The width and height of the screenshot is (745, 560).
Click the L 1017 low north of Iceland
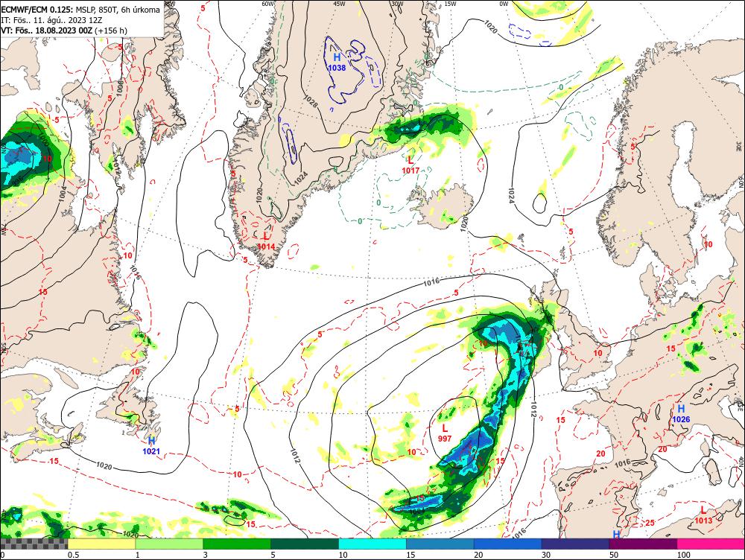coord(410,165)
